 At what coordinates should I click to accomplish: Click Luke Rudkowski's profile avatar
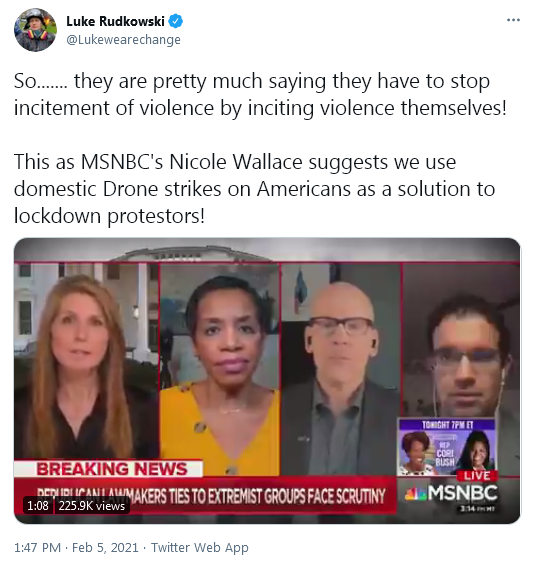pyautogui.click(x=35, y=30)
